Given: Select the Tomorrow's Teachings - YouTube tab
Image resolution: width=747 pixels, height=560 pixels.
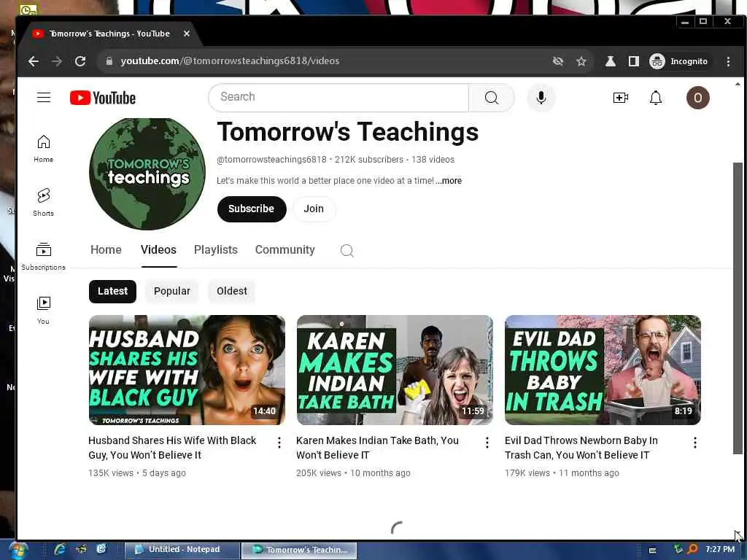Looking at the screenshot, I should (x=109, y=34).
